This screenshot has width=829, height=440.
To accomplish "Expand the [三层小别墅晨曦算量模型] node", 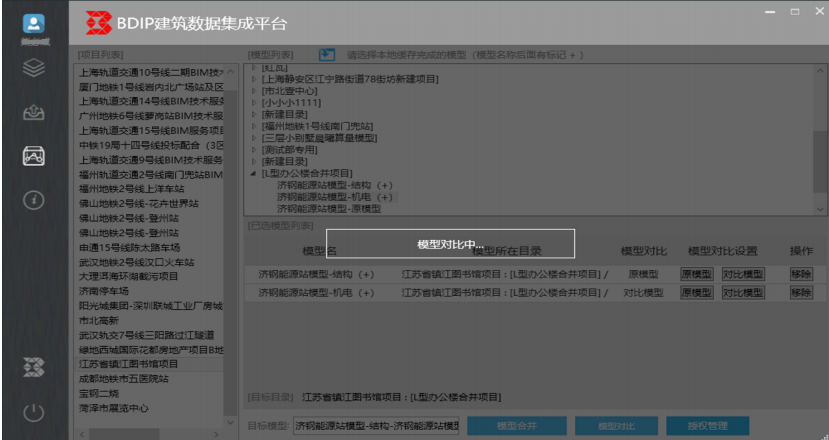I will click(254, 138).
